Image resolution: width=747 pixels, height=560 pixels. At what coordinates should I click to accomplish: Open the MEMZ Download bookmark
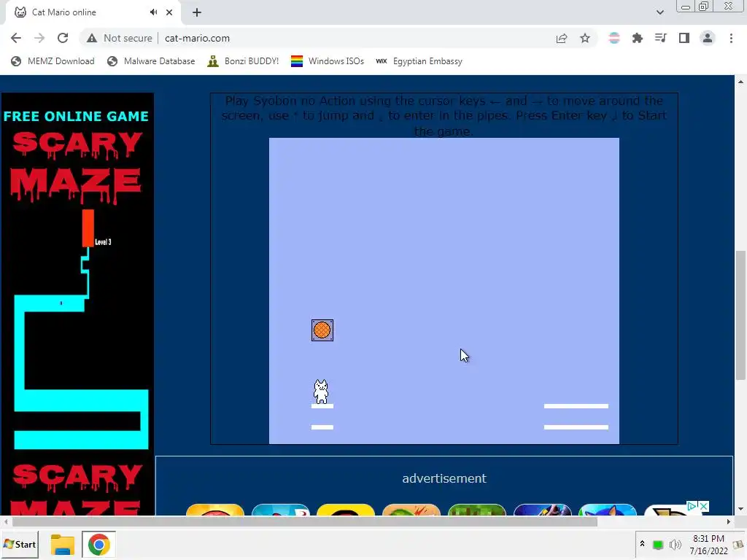pos(53,61)
